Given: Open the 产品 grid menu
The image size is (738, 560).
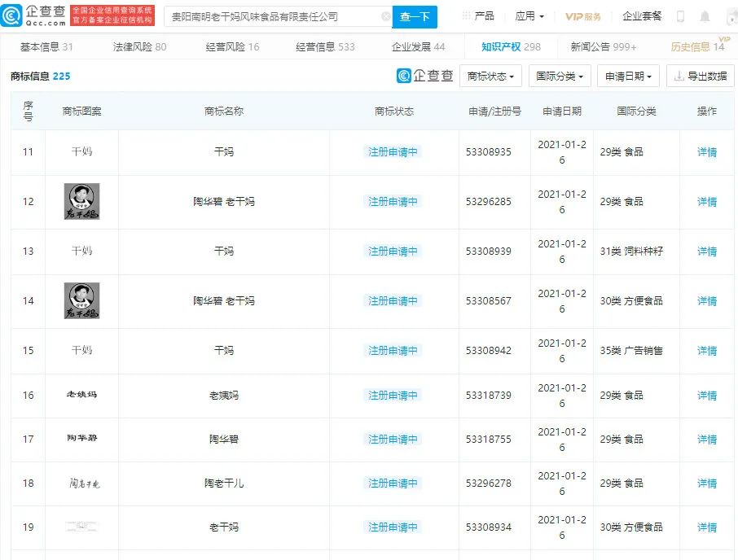Looking at the screenshot, I should coord(478,16).
